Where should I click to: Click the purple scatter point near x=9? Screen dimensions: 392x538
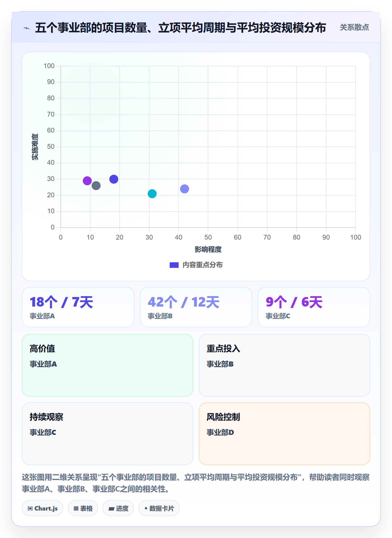[x=87, y=181]
